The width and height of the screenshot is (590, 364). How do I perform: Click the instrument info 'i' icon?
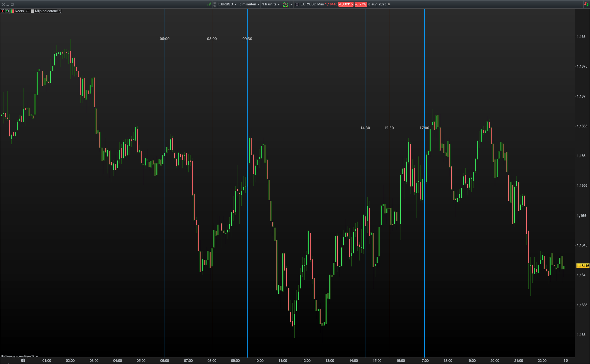297,4
